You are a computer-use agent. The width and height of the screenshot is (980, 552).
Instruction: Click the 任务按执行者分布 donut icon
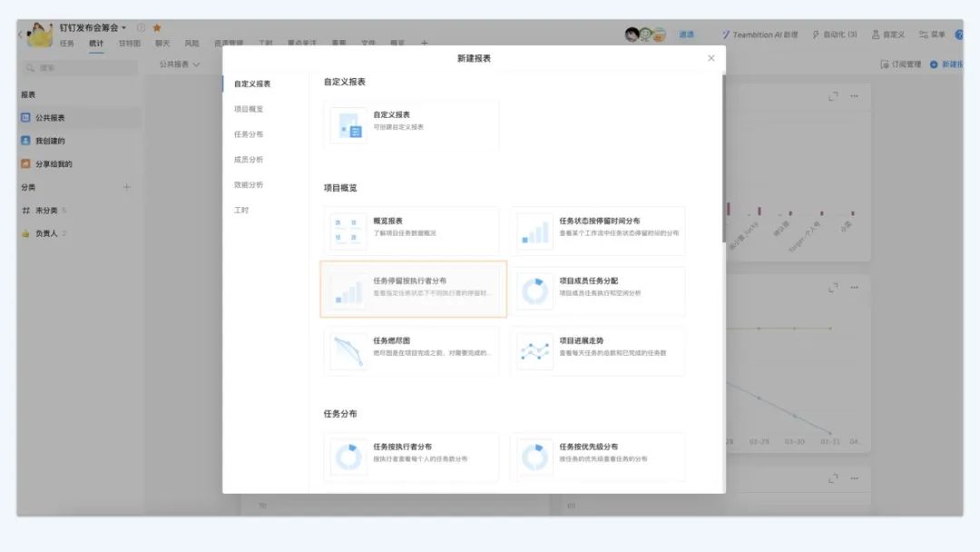(348, 458)
